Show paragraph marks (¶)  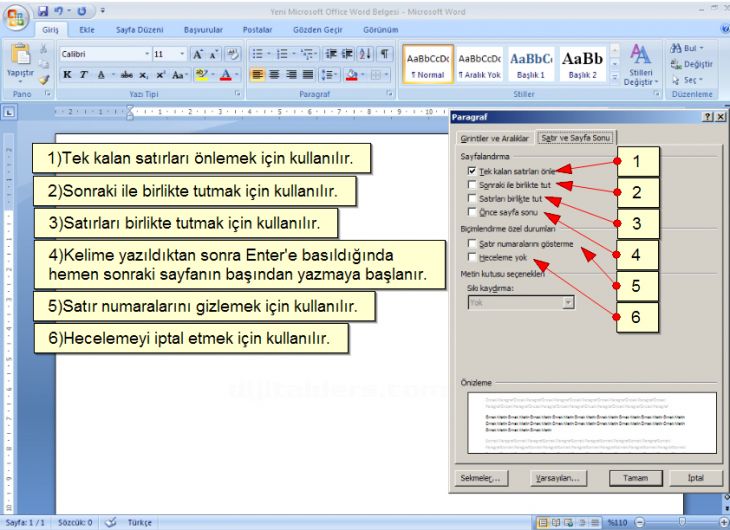[385, 54]
